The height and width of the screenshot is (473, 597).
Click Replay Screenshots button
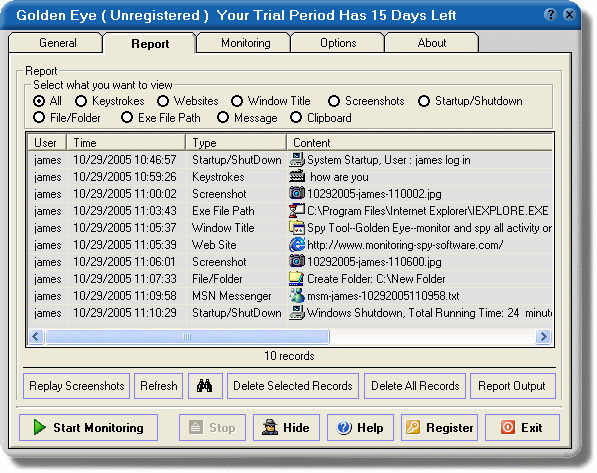pyautogui.click(x=77, y=386)
